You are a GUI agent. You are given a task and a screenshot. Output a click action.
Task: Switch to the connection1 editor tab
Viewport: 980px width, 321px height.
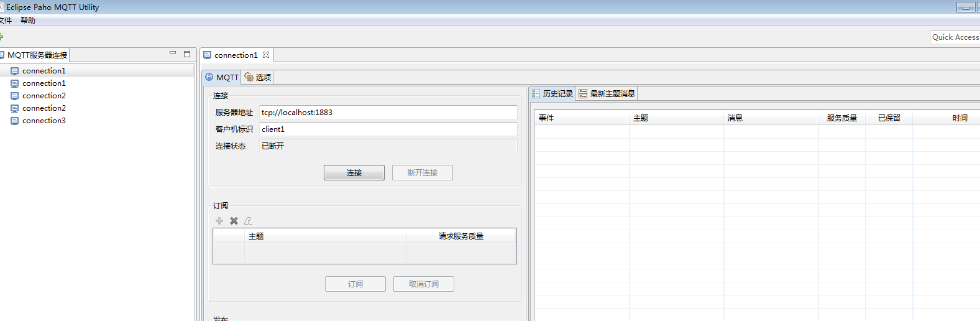coord(236,55)
